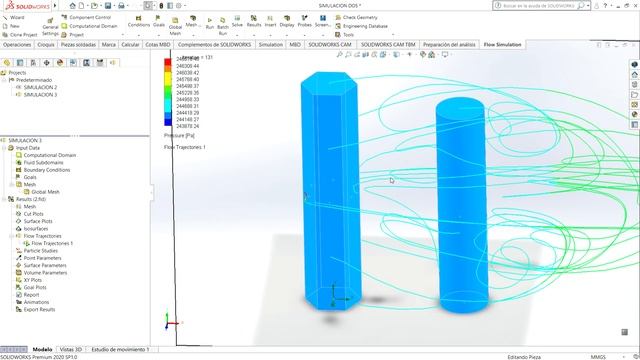
Task: Click the Save icon in title toolbar
Action: click(x=108, y=6)
